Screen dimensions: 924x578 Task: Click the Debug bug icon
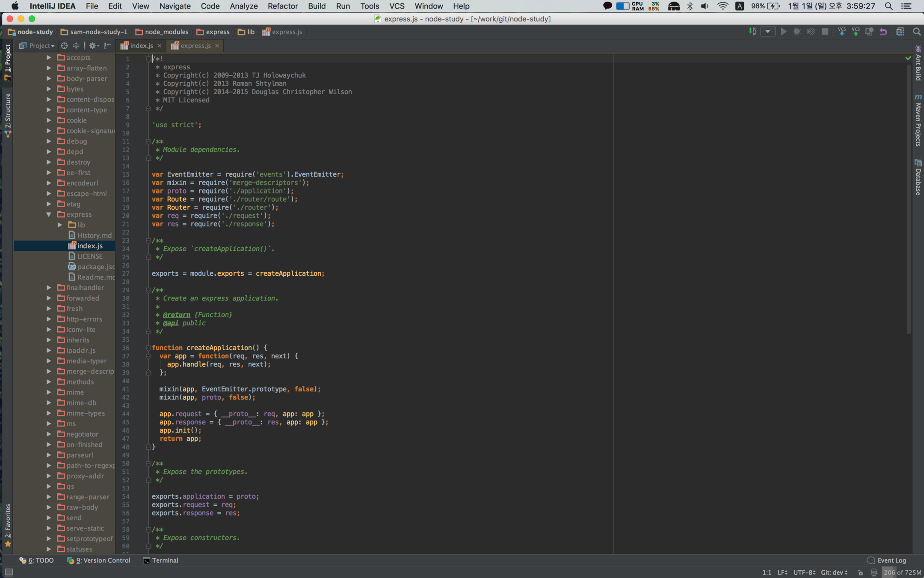[797, 32]
